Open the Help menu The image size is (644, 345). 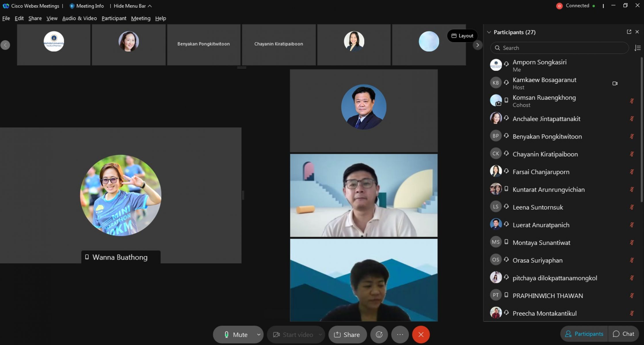click(161, 18)
